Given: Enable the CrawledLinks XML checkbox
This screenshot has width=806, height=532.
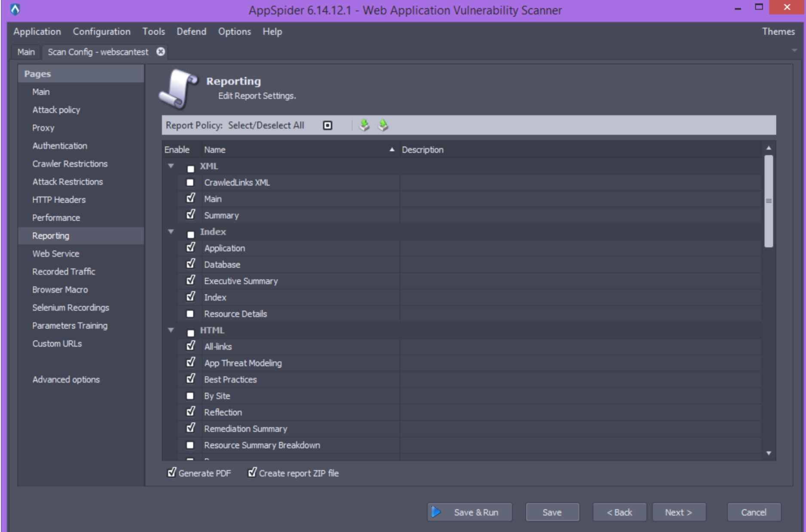Looking at the screenshot, I should coord(190,182).
